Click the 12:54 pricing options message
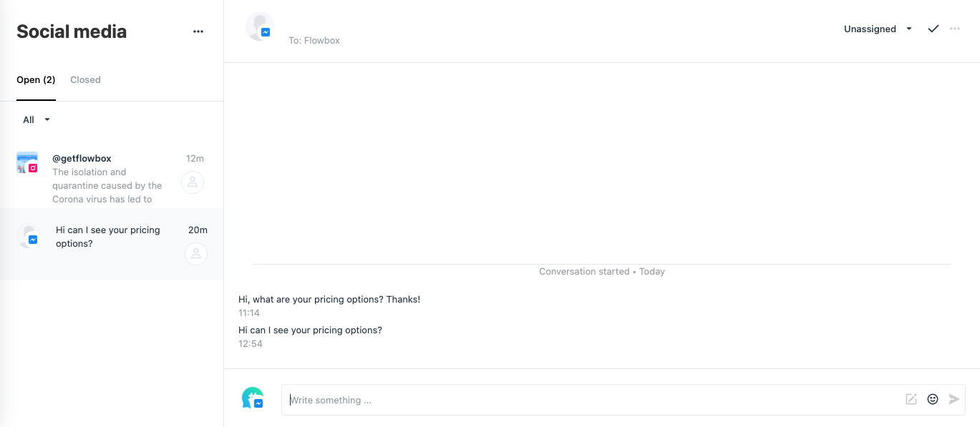This screenshot has height=427, width=980. 310,330
